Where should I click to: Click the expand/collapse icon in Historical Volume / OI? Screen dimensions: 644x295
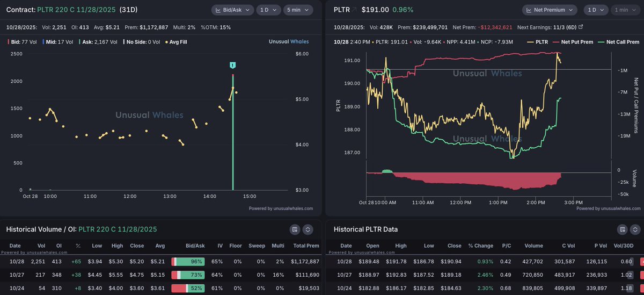tap(308, 229)
